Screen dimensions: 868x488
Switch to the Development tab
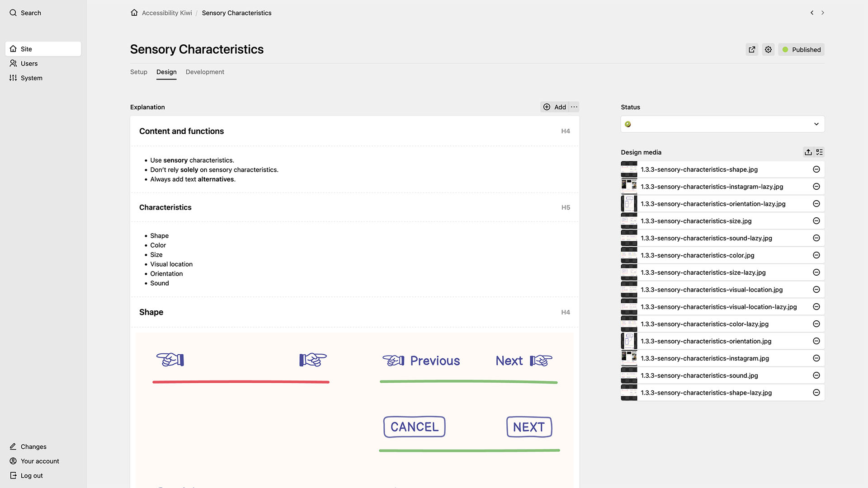click(x=205, y=72)
